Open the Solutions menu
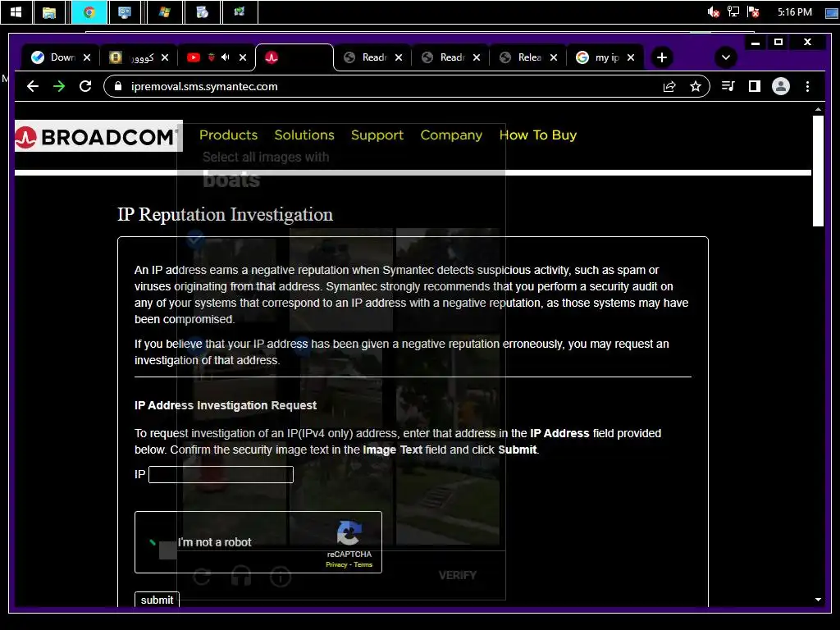Image resolution: width=840 pixels, height=630 pixels. tap(304, 135)
